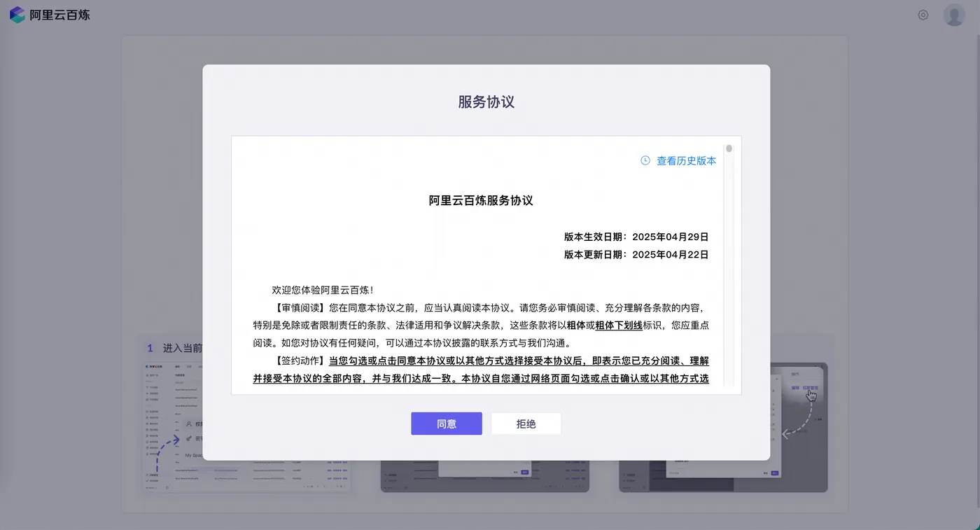
Task: Click the 【签约动作】 paragraph label
Action: click(x=300, y=361)
